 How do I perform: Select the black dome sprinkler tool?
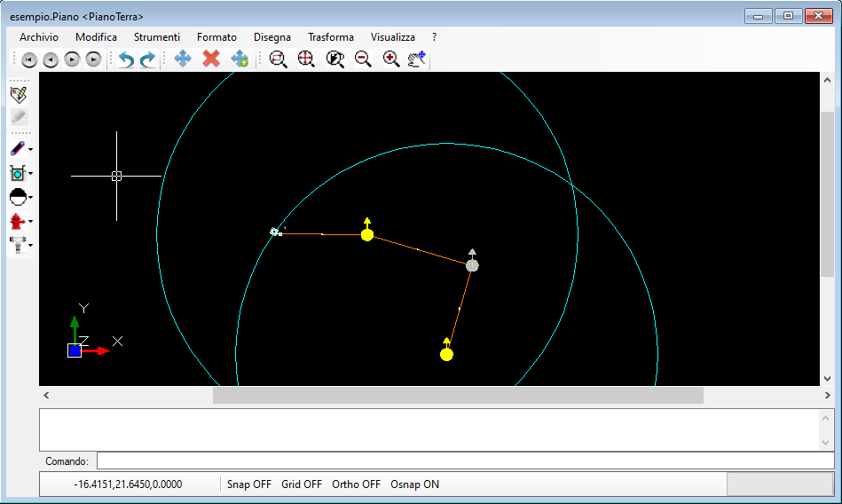coord(18,197)
